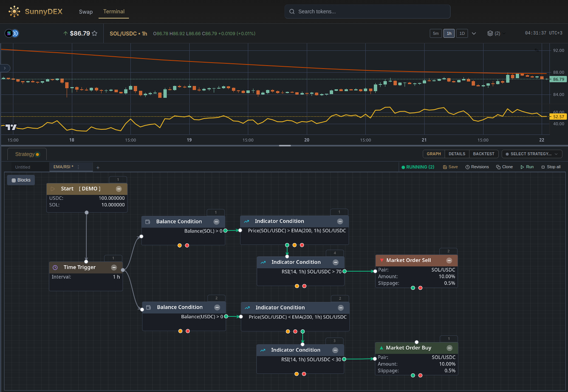The height and width of the screenshot is (392, 568).
Task: Collapse the Price < EMA Indicator Condition block
Action: tap(340, 308)
